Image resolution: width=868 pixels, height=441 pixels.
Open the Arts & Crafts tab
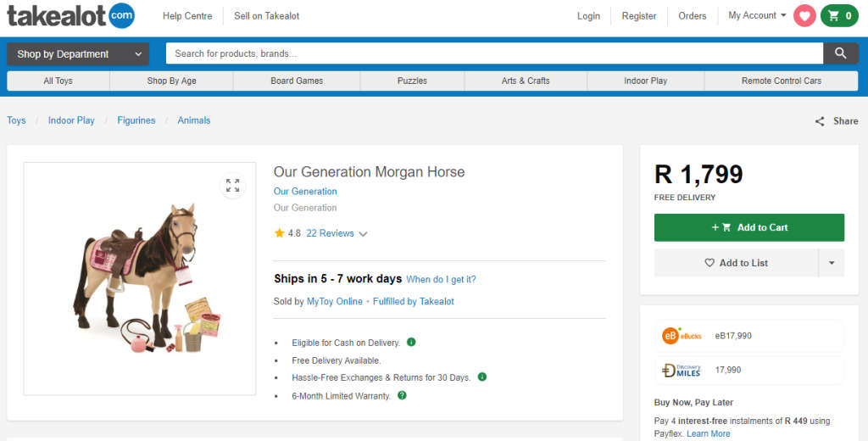pyautogui.click(x=526, y=81)
